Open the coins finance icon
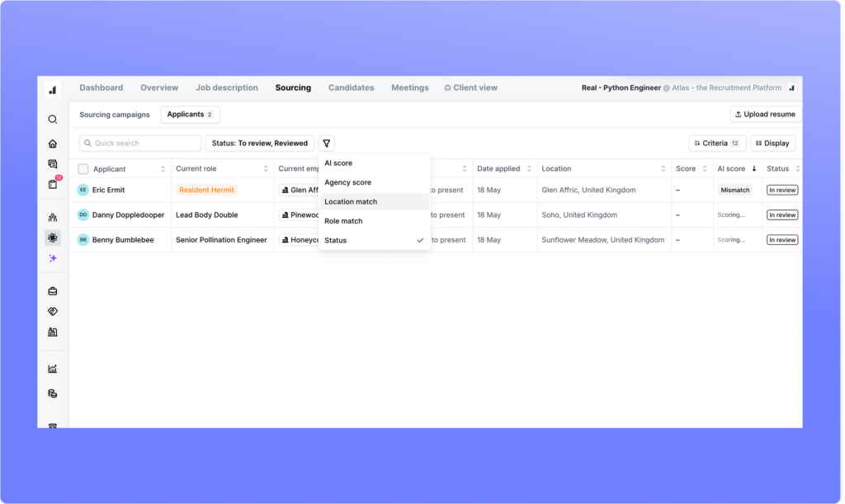845x504 pixels. (52, 393)
